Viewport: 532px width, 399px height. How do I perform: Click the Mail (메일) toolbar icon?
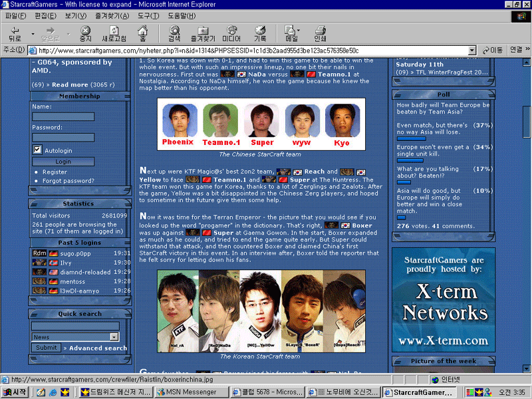pos(292,34)
